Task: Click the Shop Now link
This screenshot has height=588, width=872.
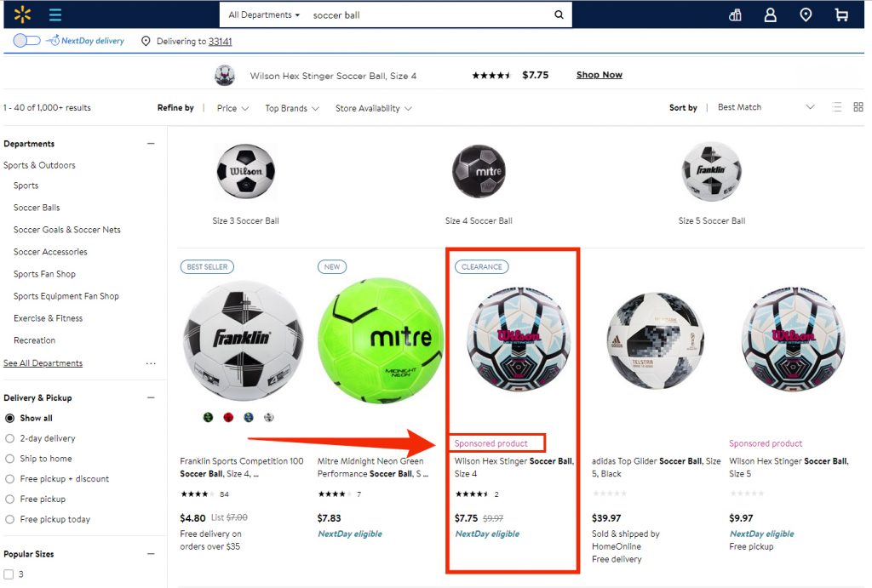Action: coord(599,75)
